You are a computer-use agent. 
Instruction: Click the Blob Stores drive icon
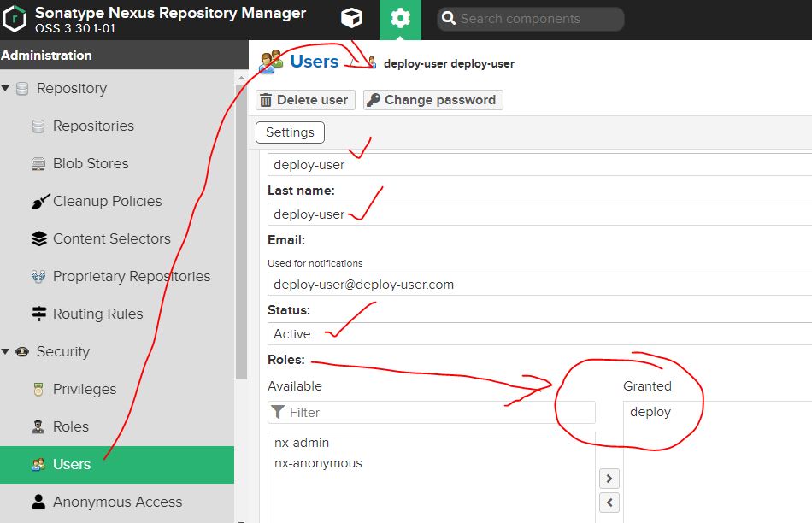click(38, 164)
